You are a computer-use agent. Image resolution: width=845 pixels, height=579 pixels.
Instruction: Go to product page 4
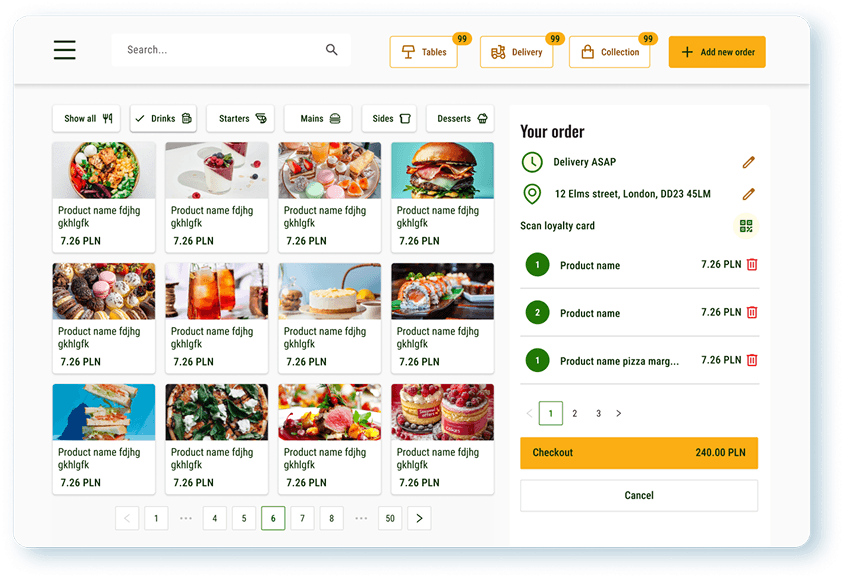pos(214,519)
